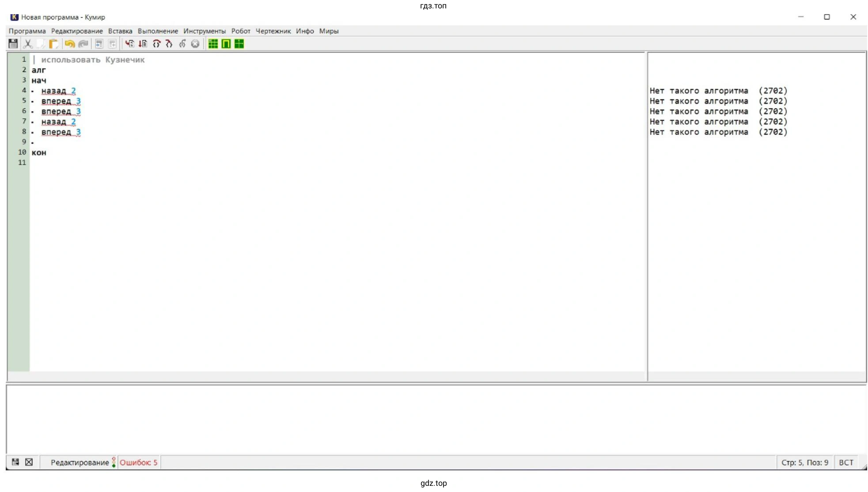Image resolution: width=868 pixels, height=492 pixels.
Task: Open the Чертежник green crosshair icon
Action: point(239,44)
